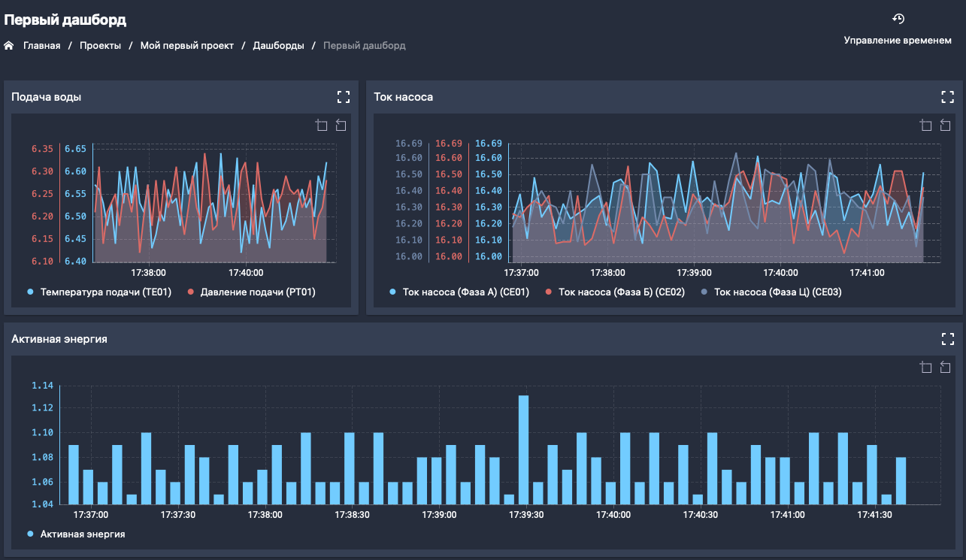Reset zoom on the Активная энергия chart

tap(945, 368)
